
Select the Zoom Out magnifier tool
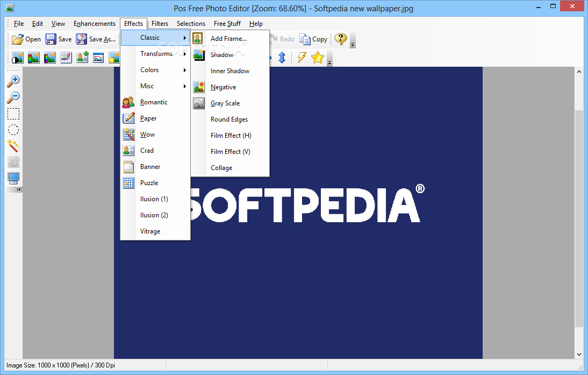coord(13,97)
